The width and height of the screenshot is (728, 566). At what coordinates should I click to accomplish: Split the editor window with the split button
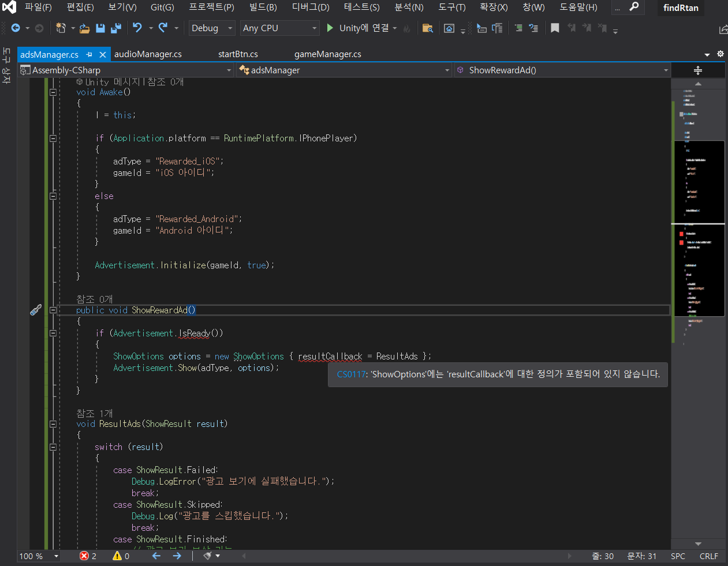(x=698, y=70)
